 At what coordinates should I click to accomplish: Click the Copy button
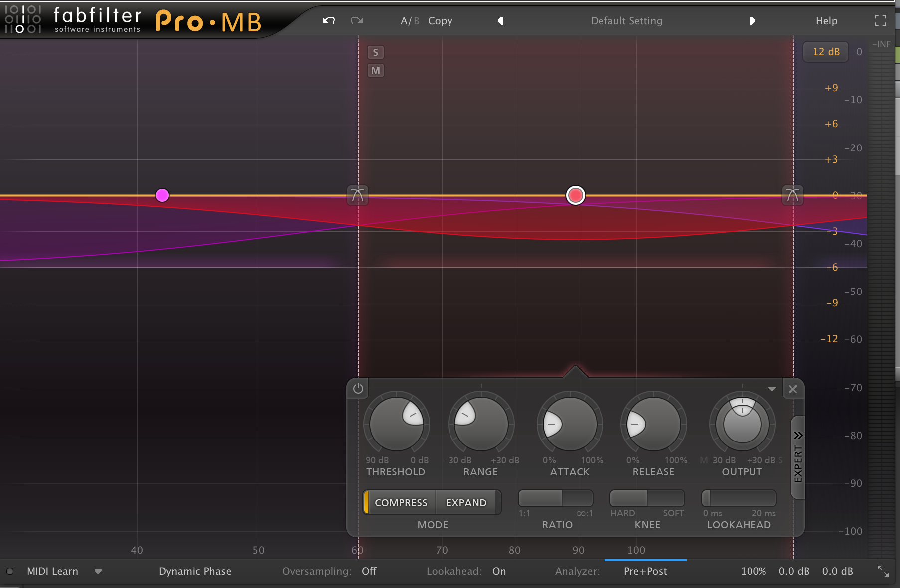(x=440, y=21)
